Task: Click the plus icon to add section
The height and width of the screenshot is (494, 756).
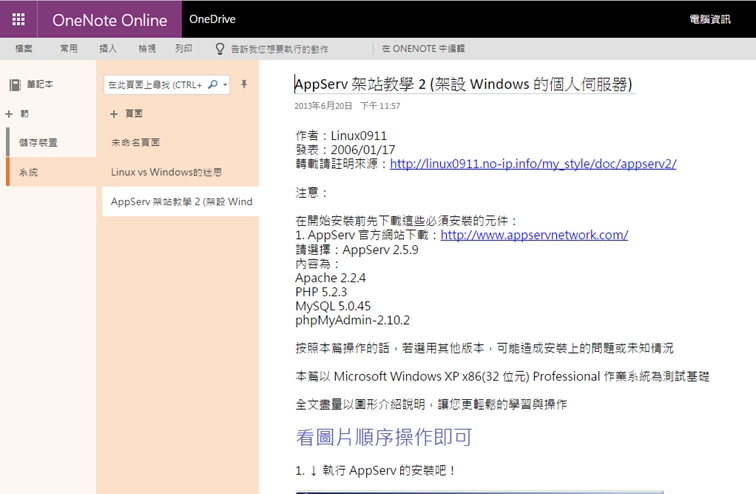Action: pos(9,114)
